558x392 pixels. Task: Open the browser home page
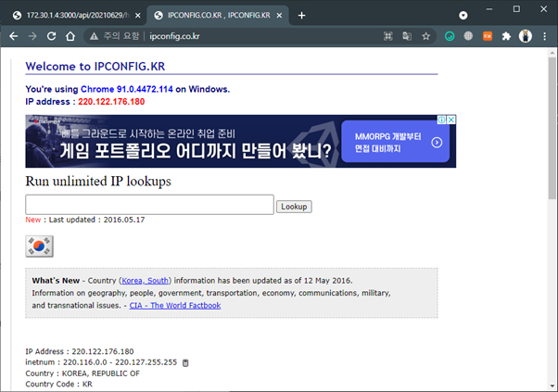point(70,36)
